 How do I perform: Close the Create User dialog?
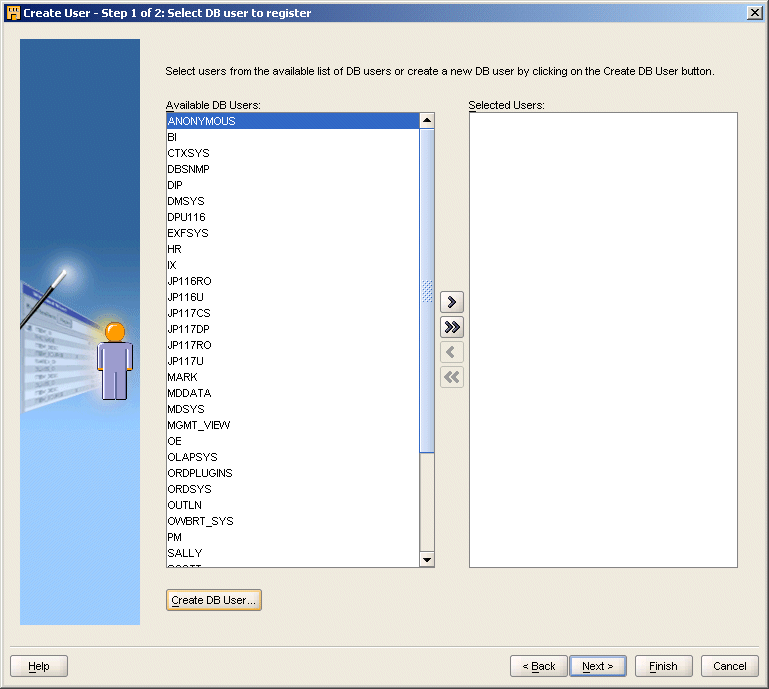(x=754, y=13)
